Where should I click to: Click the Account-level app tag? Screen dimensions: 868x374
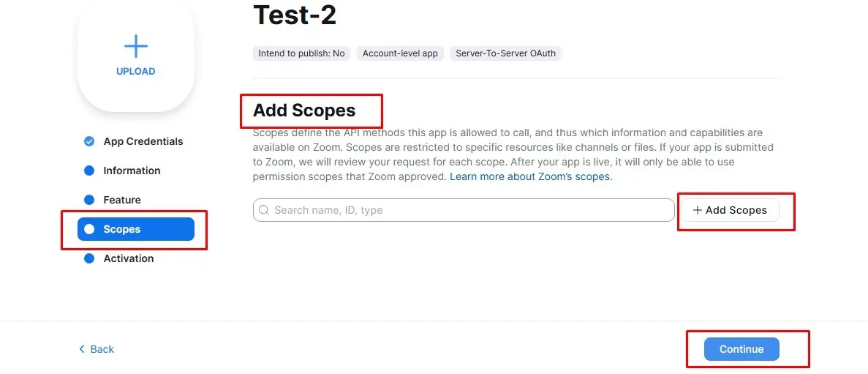click(x=400, y=53)
